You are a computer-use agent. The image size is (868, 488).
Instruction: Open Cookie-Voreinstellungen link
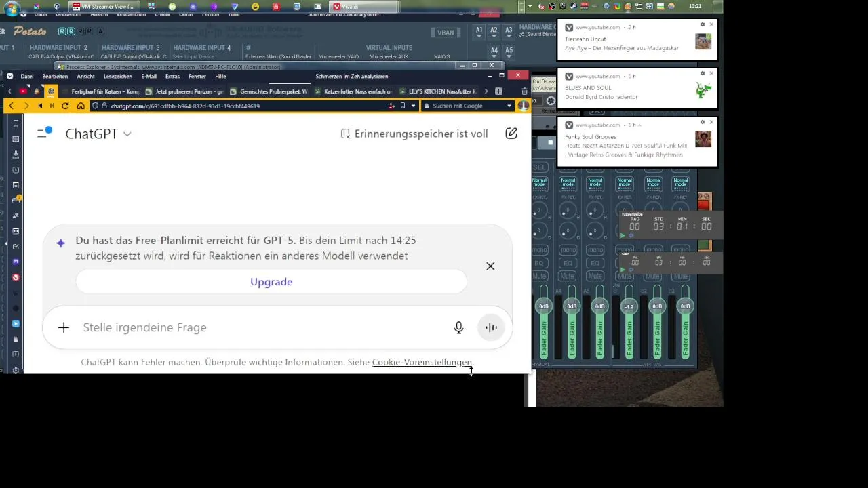422,362
